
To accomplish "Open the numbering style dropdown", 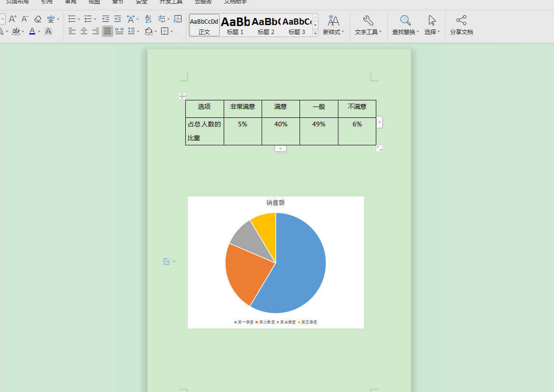I will coord(95,19).
